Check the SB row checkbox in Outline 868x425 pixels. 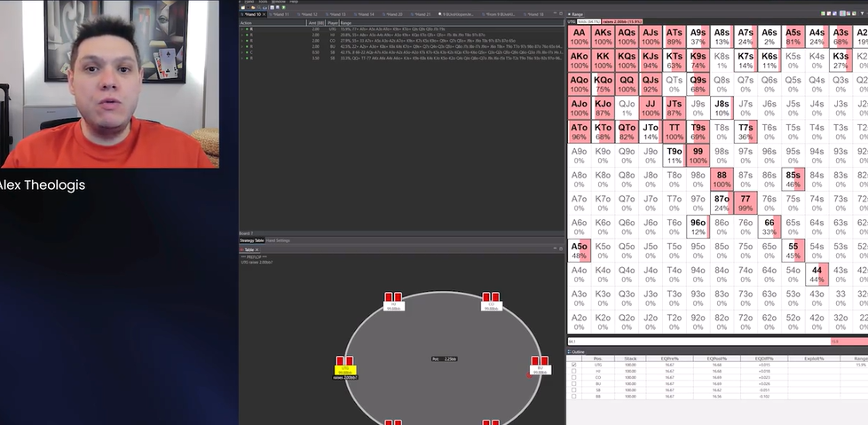(573, 390)
